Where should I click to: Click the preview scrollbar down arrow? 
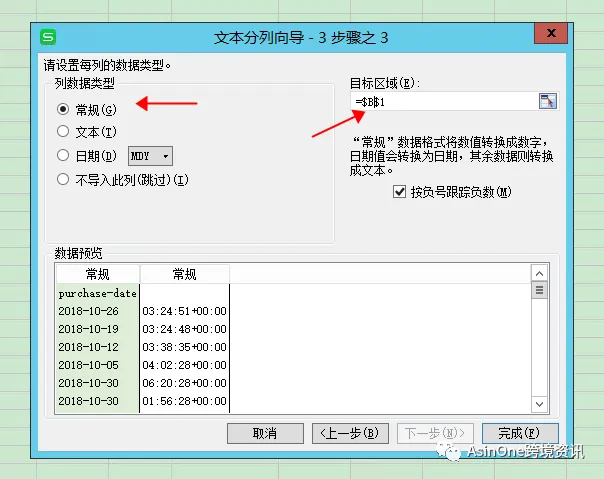pyautogui.click(x=539, y=404)
